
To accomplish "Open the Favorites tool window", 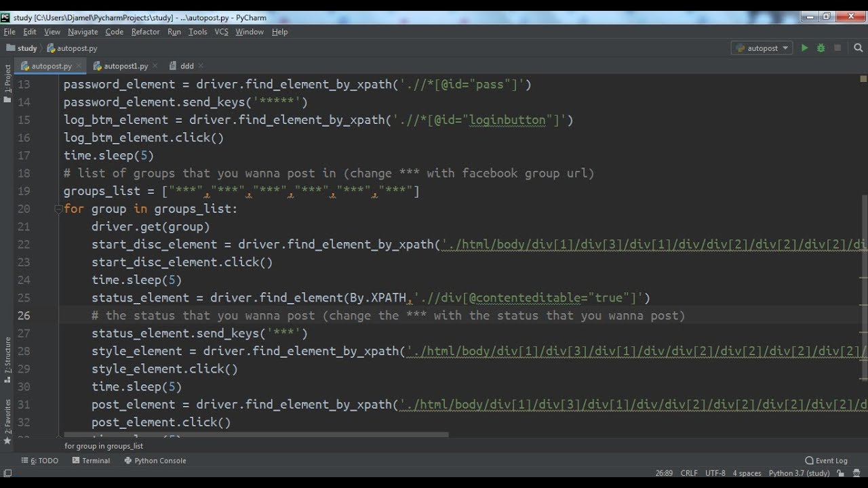I will pyautogui.click(x=7, y=421).
